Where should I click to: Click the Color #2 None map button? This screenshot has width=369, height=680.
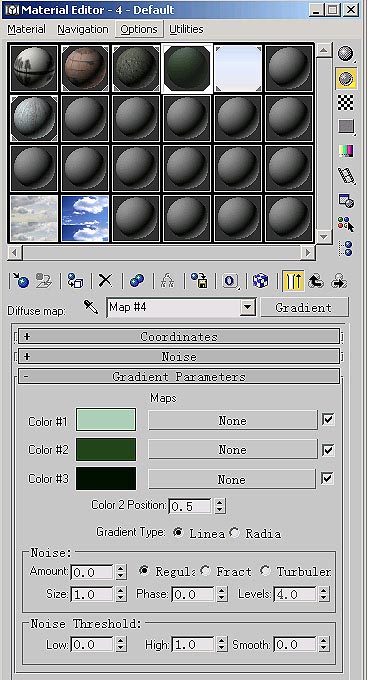232,450
